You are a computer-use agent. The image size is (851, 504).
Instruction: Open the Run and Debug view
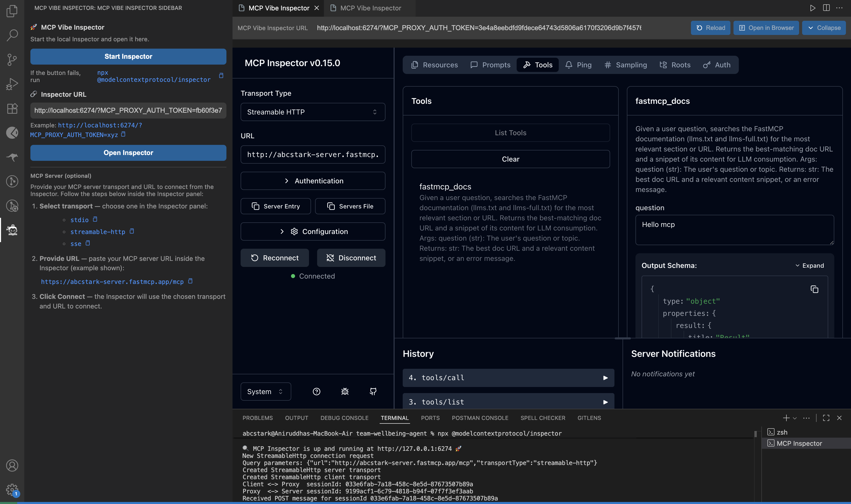point(12,84)
